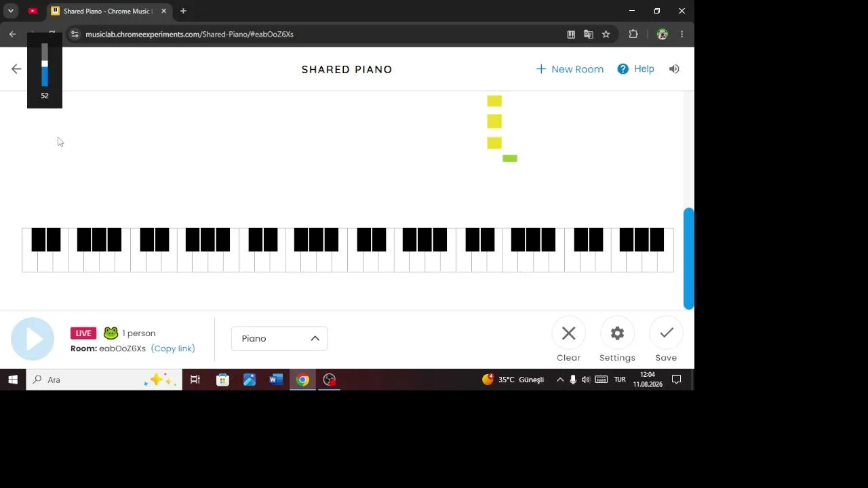Mute sound with the speaker icon
The image size is (868, 488).
tap(674, 69)
